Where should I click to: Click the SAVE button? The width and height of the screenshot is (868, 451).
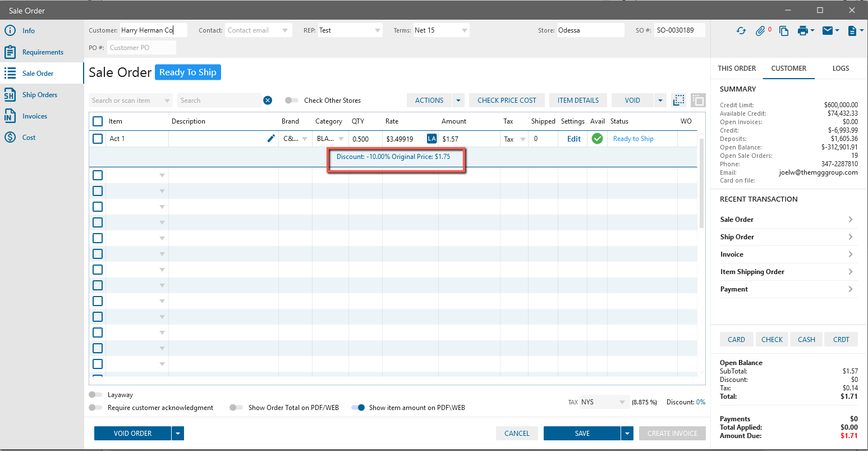tap(582, 433)
